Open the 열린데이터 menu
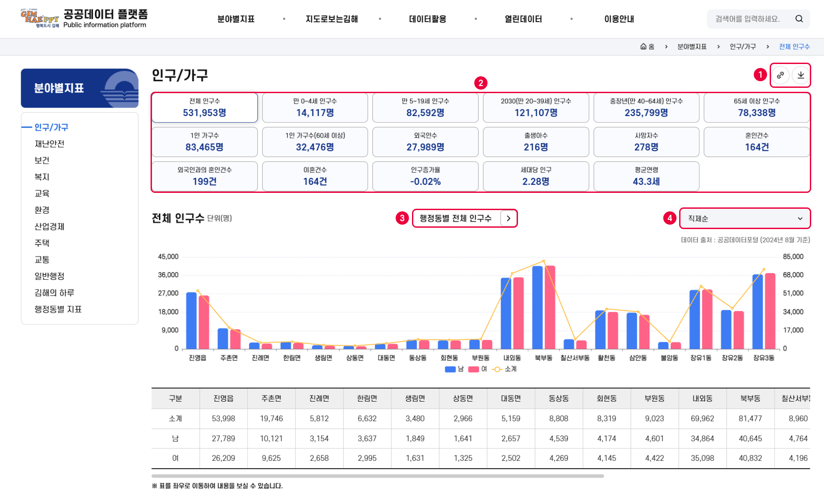 [x=523, y=19]
